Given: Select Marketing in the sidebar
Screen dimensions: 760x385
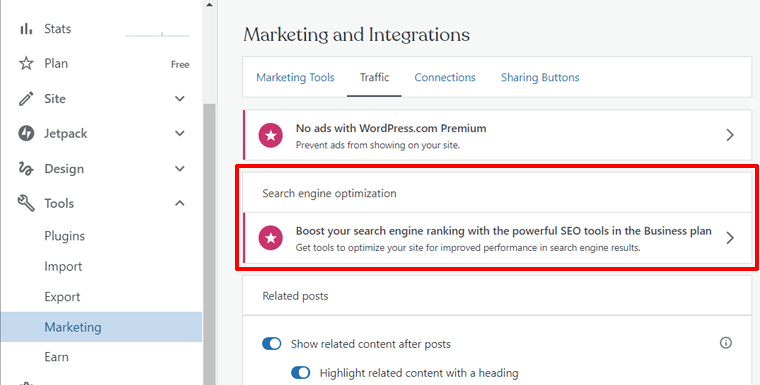Looking at the screenshot, I should click(x=101, y=327).
